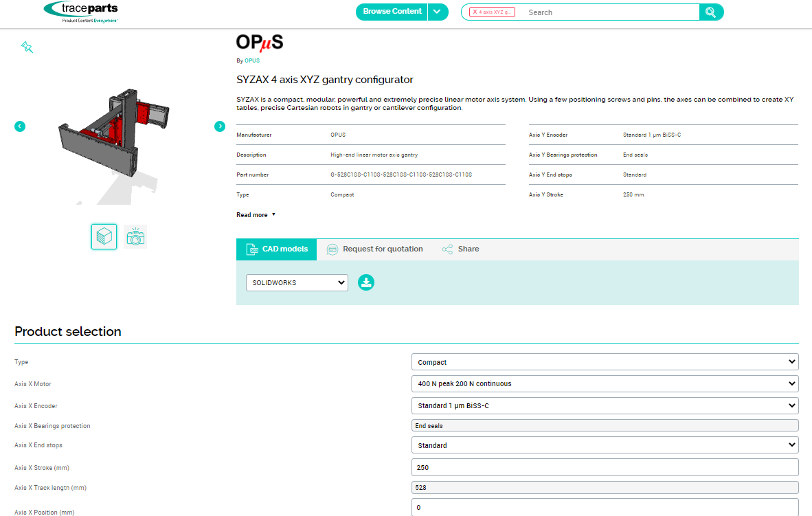Image resolution: width=812 pixels, height=516 pixels.
Task: Open the OPUS manufacturer link
Action: coord(252,60)
